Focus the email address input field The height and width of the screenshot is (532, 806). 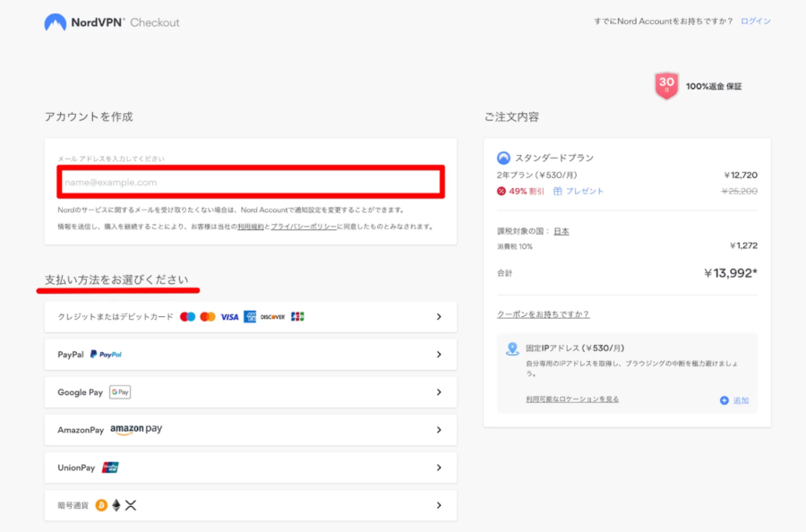point(251,182)
